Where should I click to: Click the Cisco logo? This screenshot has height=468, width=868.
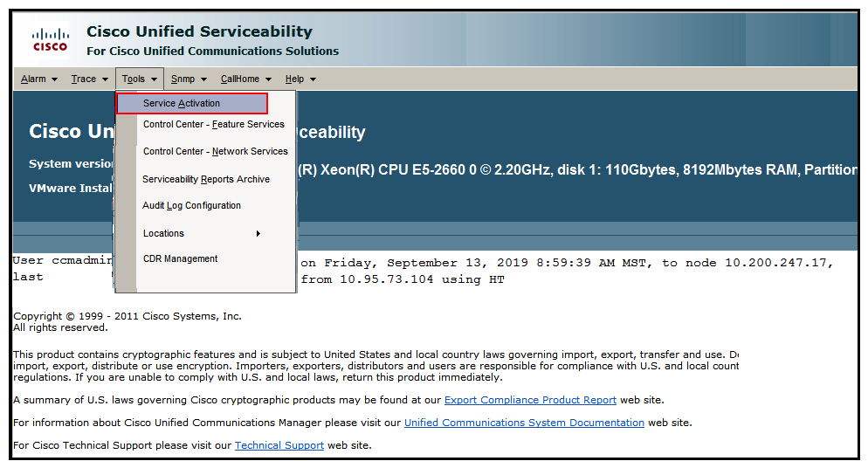click(x=50, y=40)
